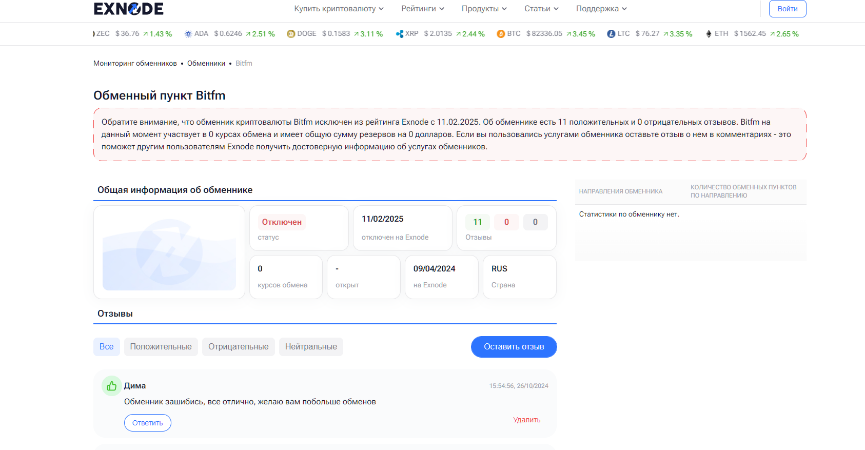Click the LTC price $76.27

click(x=648, y=34)
